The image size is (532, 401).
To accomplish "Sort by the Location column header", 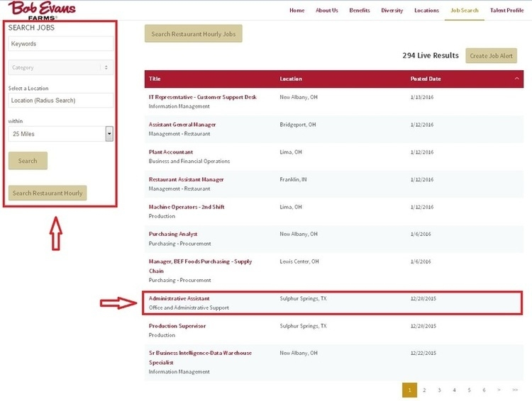I will click(x=291, y=79).
